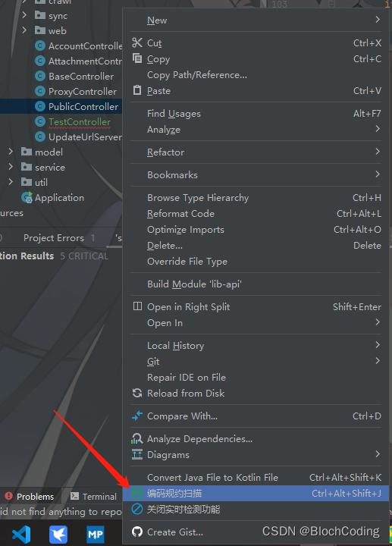The height and width of the screenshot is (546, 392).
Task: Choose Build Module 'lib-api'
Action: 256,284
